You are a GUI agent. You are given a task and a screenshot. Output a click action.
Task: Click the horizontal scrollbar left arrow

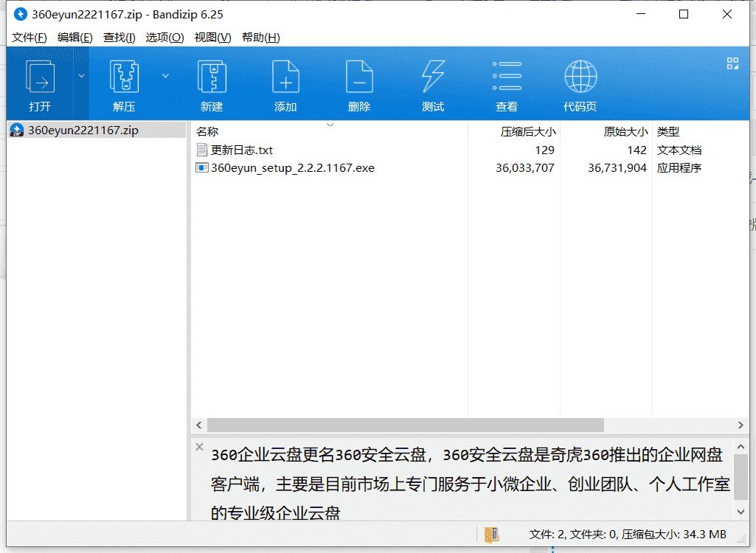click(198, 425)
